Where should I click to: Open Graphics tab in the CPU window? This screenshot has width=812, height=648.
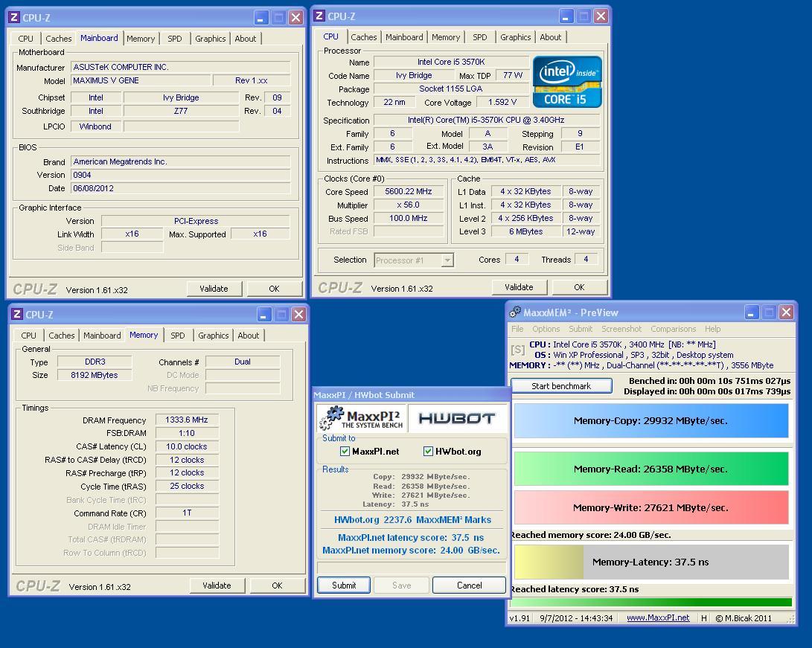click(515, 37)
